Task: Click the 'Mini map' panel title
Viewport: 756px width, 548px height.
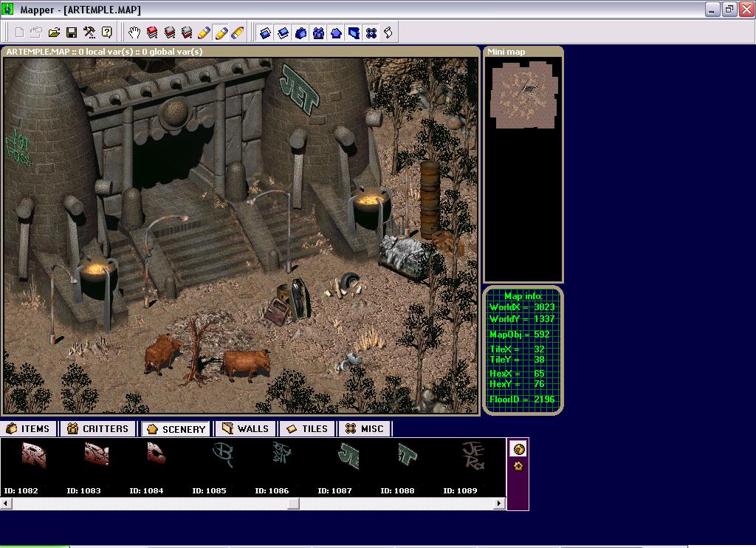Action: click(506, 52)
